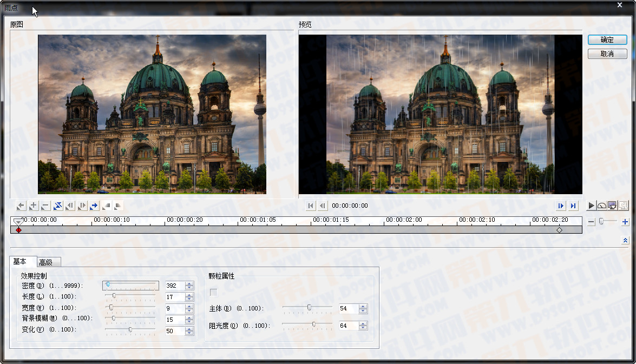Move keyframe to the left
This screenshot has height=364, width=636.
pos(70,206)
